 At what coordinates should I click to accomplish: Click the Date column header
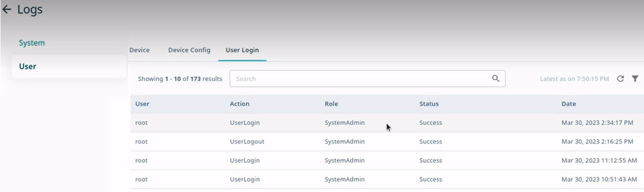569,104
